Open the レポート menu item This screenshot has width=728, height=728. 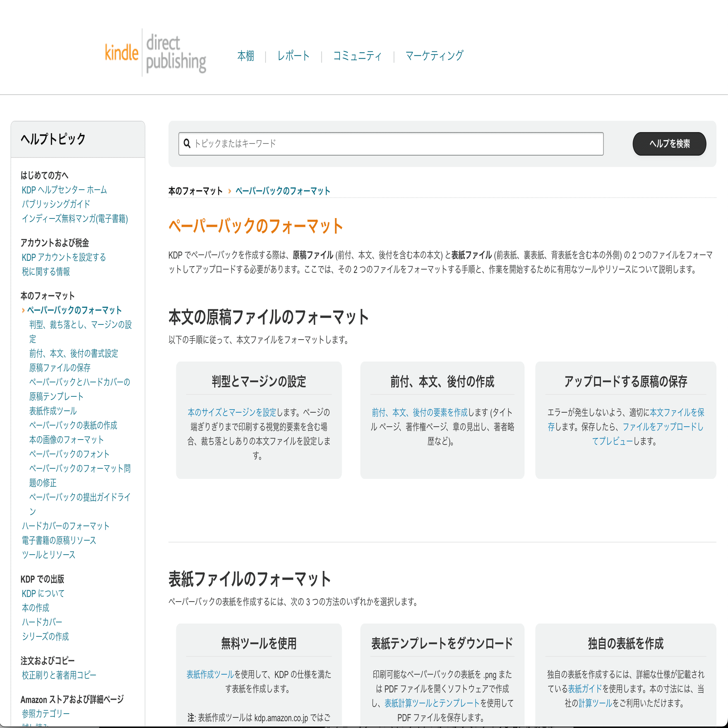point(293,56)
